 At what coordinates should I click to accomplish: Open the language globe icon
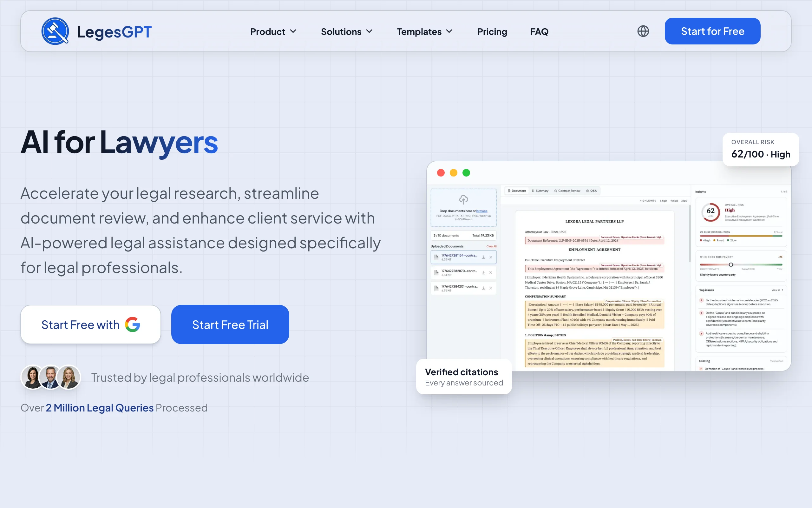point(643,31)
